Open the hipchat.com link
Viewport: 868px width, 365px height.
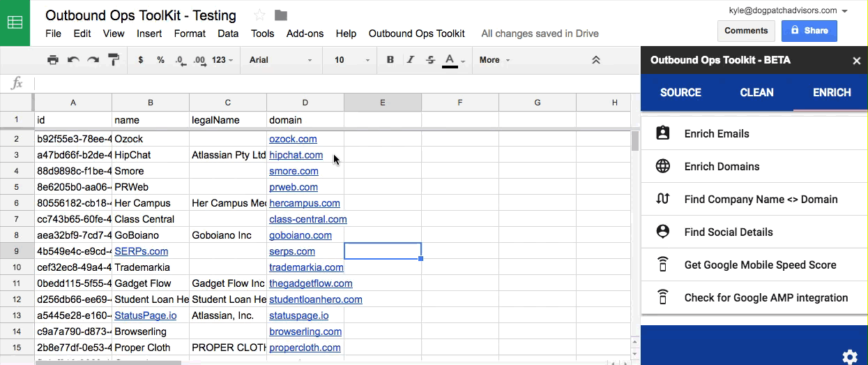[x=296, y=155]
